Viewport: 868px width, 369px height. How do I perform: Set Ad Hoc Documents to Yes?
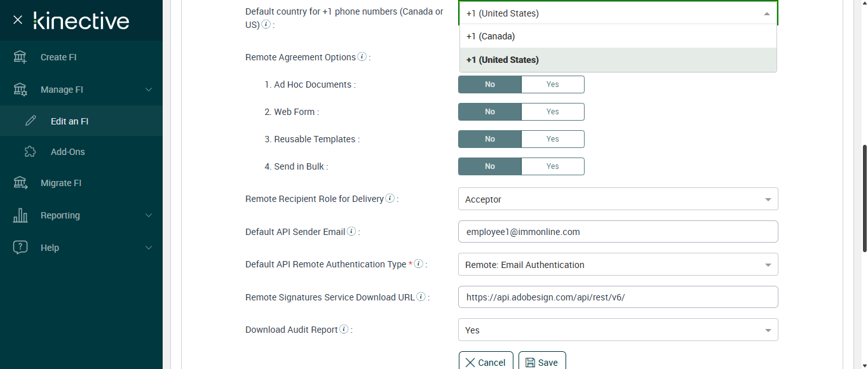tap(552, 84)
